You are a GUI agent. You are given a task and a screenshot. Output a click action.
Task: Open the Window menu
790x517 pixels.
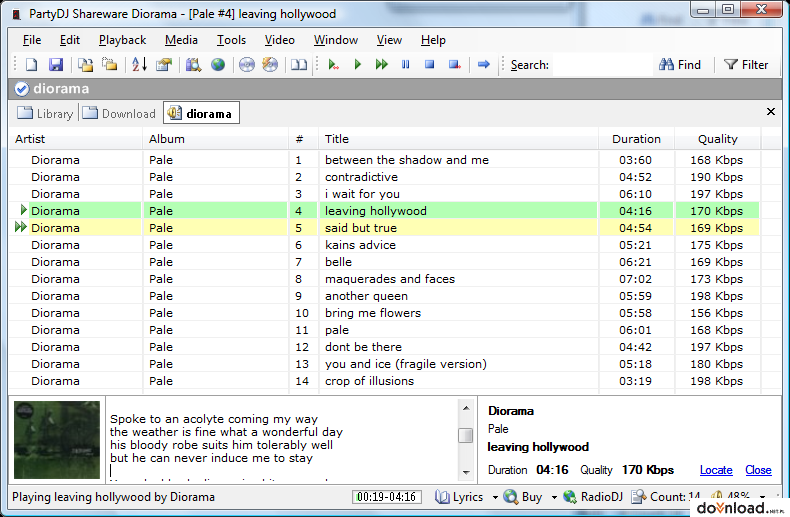point(336,40)
